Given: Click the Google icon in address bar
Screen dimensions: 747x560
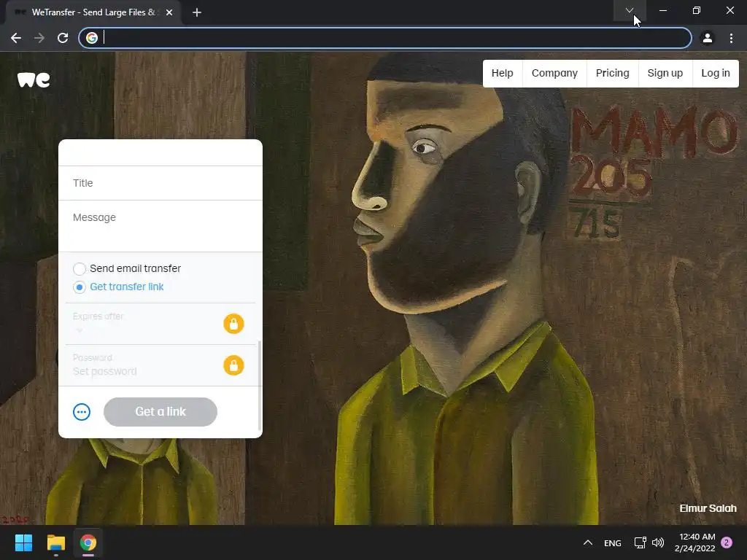Looking at the screenshot, I should coord(92,38).
